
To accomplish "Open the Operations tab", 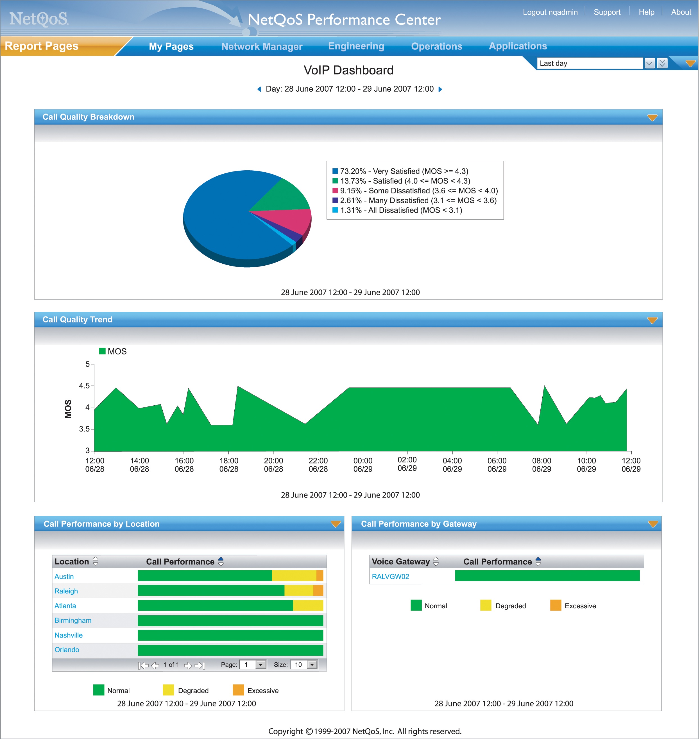I will (x=437, y=46).
